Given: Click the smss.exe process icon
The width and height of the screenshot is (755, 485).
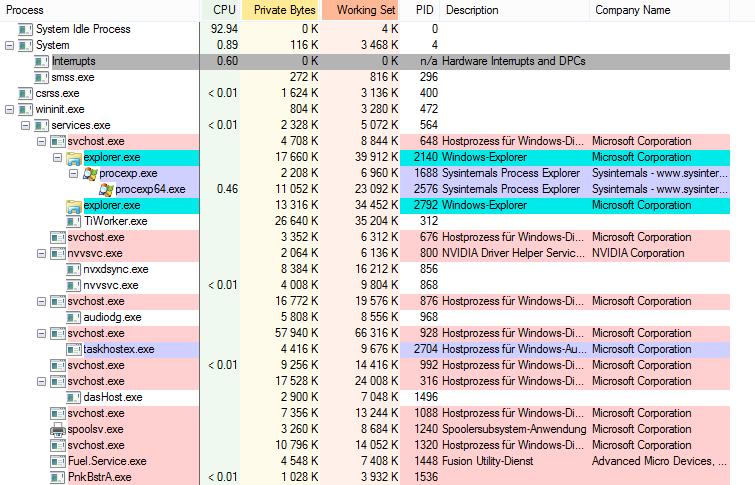Looking at the screenshot, I should tap(41, 78).
